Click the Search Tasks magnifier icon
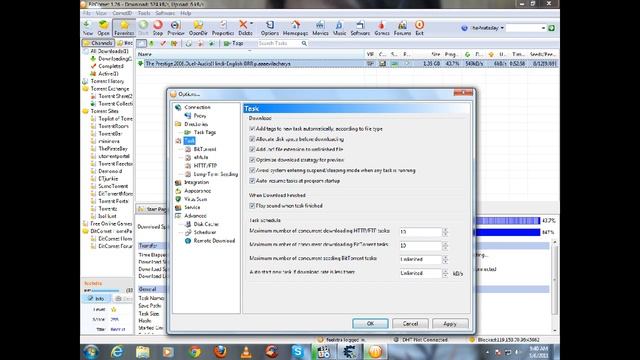Image resolution: width=640 pixels, height=360 pixels. (x=304, y=43)
